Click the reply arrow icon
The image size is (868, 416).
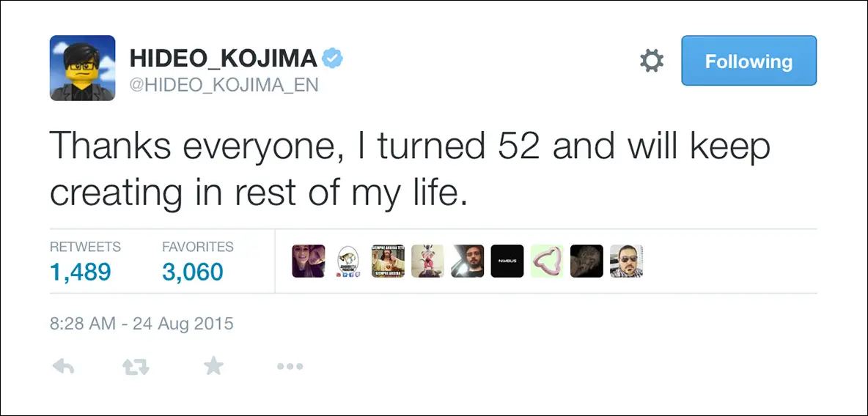pyautogui.click(x=64, y=367)
